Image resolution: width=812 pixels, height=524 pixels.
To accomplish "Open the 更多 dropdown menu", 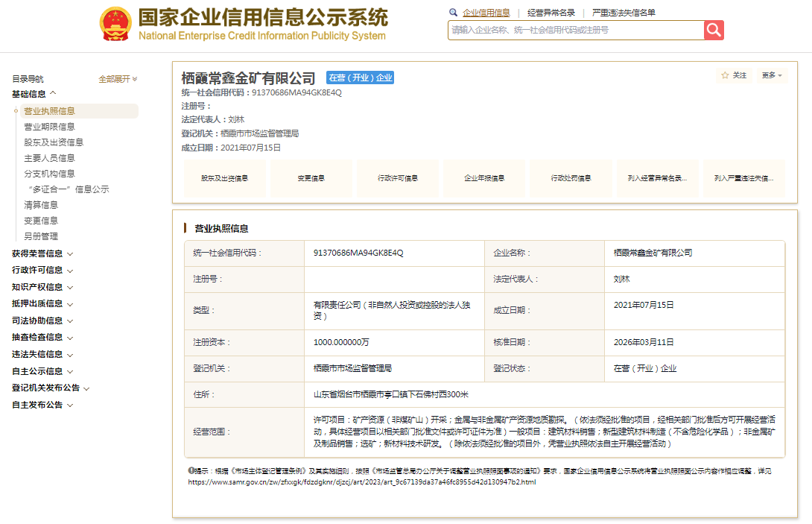I will (x=771, y=75).
